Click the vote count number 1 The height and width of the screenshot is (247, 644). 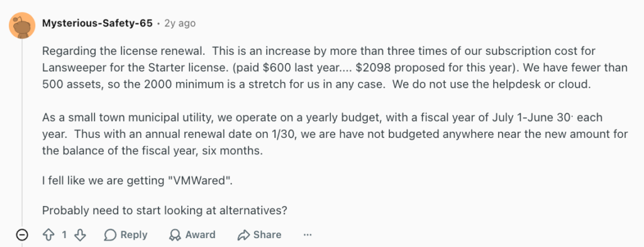(64, 235)
